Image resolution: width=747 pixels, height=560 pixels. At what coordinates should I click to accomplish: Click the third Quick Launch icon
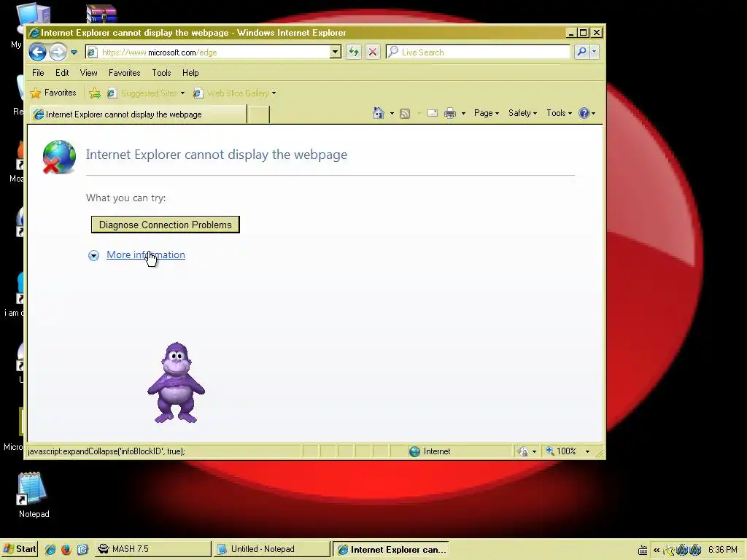[x=82, y=549]
